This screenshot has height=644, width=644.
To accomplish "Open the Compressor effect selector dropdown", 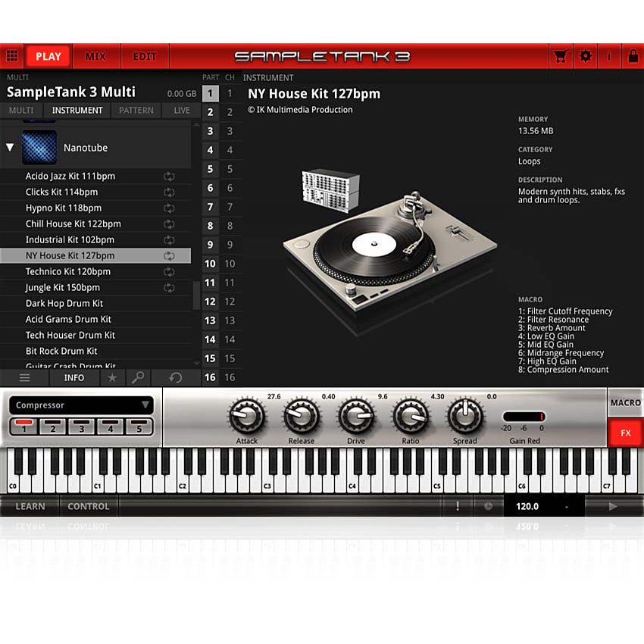I will click(x=80, y=405).
